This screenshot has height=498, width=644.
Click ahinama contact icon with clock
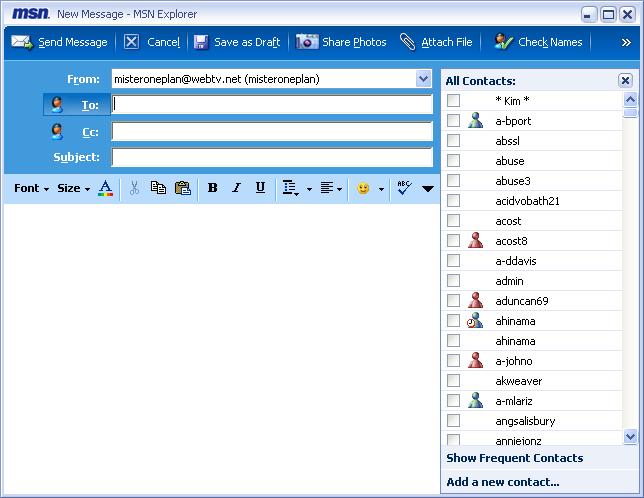point(475,321)
